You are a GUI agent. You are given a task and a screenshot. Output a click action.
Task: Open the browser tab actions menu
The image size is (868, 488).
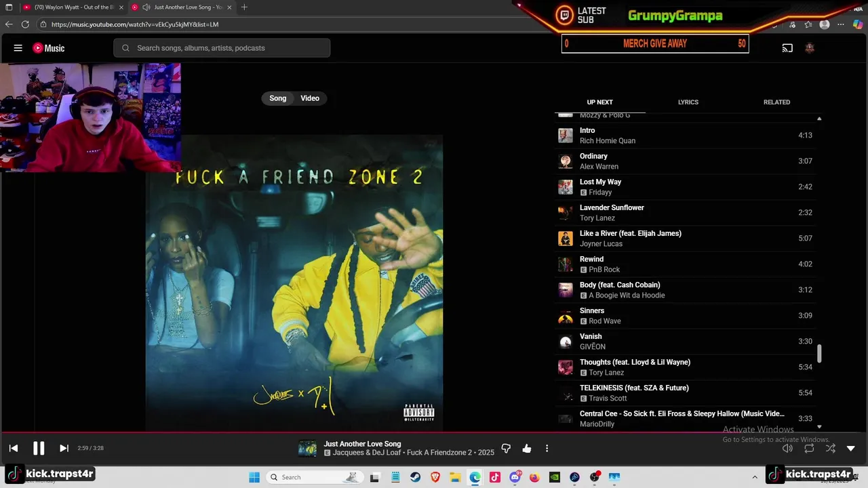pyautogui.click(x=9, y=7)
